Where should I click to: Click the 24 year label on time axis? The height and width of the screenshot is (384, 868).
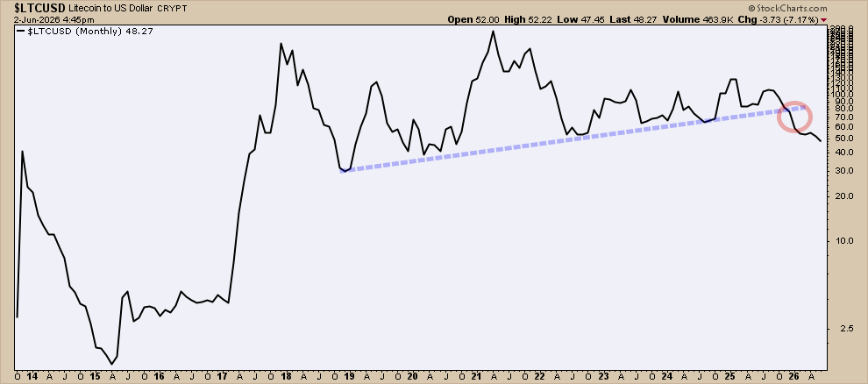coord(666,376)
